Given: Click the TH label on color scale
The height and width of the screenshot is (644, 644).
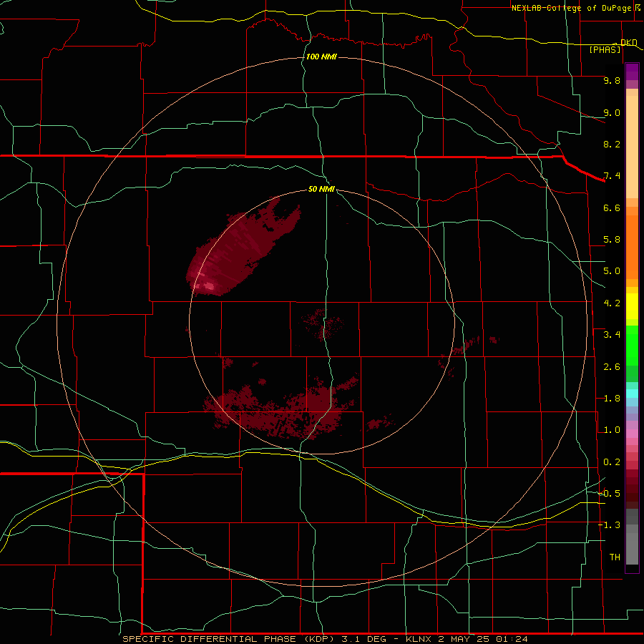Looking at the screenshot, I should [615, 557].
